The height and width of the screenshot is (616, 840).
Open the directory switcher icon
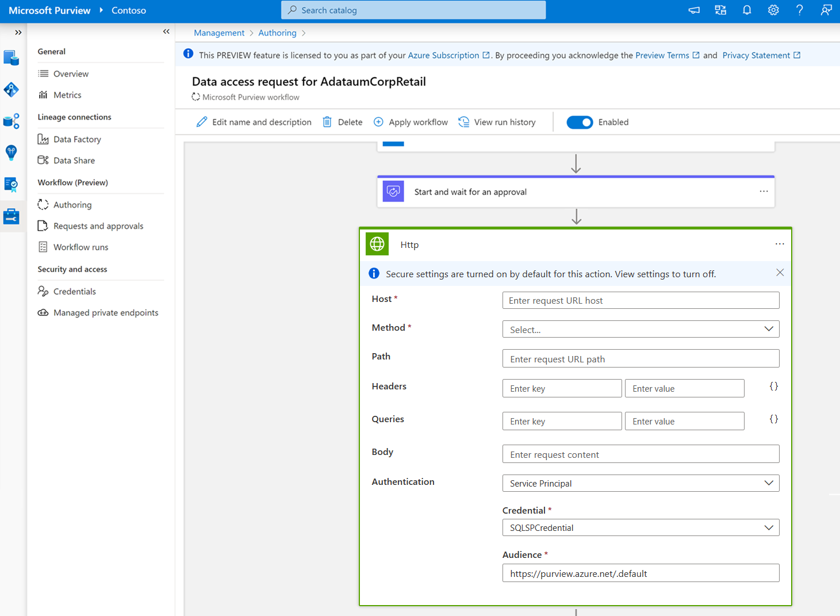coord(720,10)
